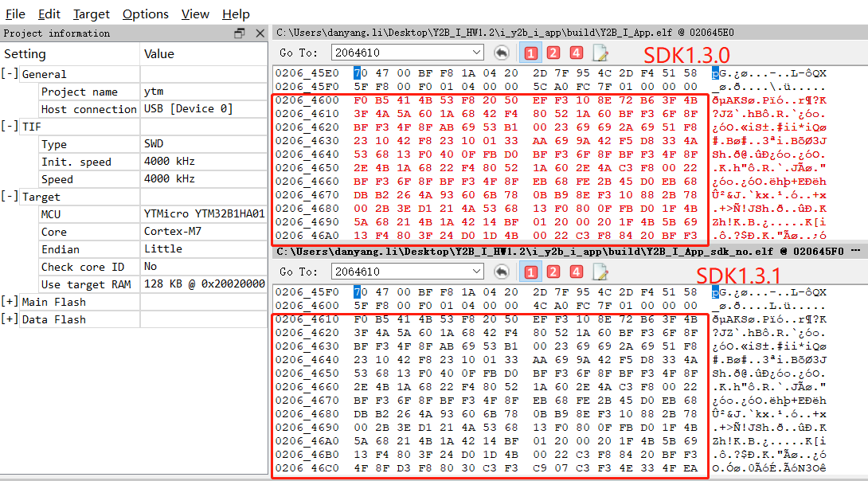Click the edit-note icon in top viewer

click(600, 53)
